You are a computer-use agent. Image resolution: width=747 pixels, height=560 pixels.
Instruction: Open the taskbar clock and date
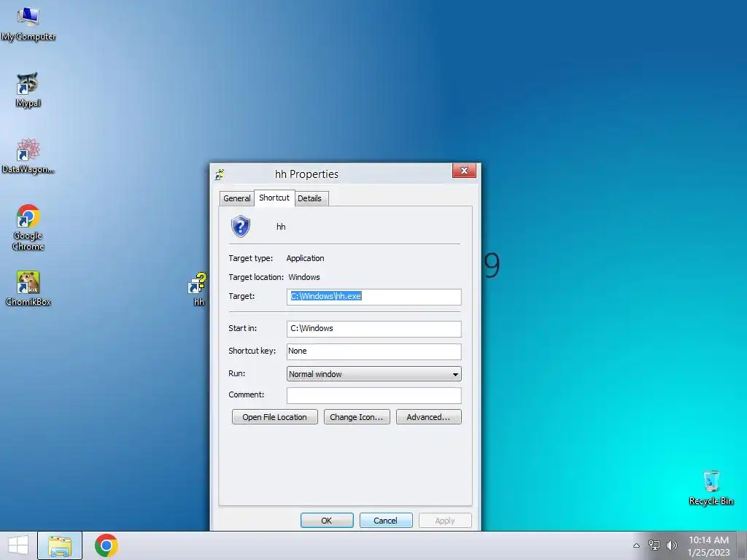[708, 545]
